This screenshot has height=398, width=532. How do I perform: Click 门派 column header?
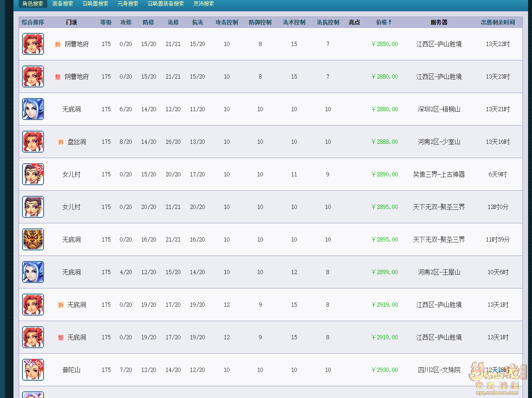click(71, 22)
